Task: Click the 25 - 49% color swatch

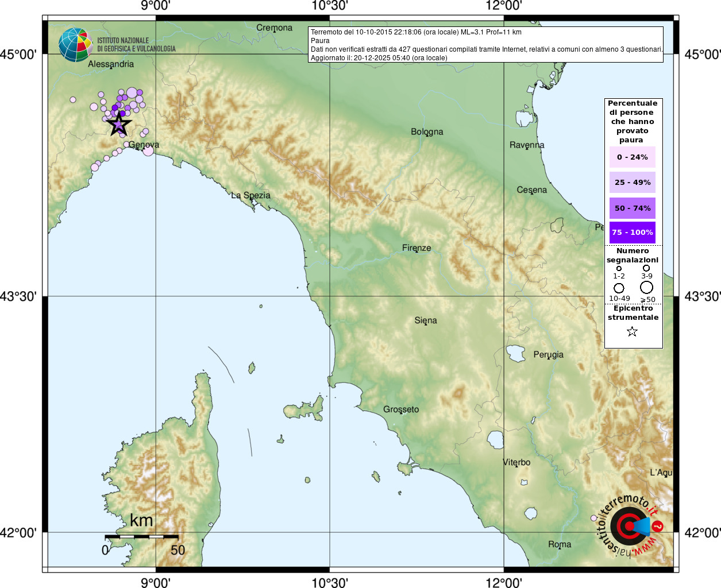Action: coord(632,182)
